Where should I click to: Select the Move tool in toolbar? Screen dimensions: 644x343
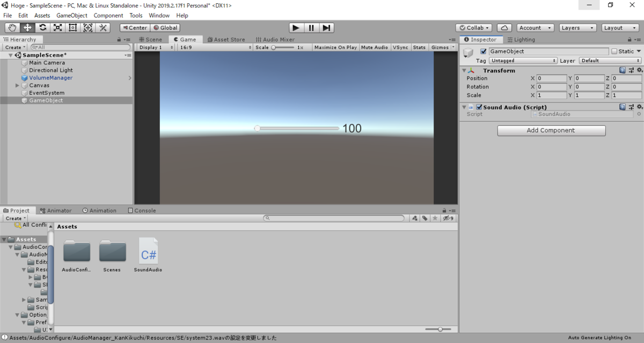click(x=28, y=28)
